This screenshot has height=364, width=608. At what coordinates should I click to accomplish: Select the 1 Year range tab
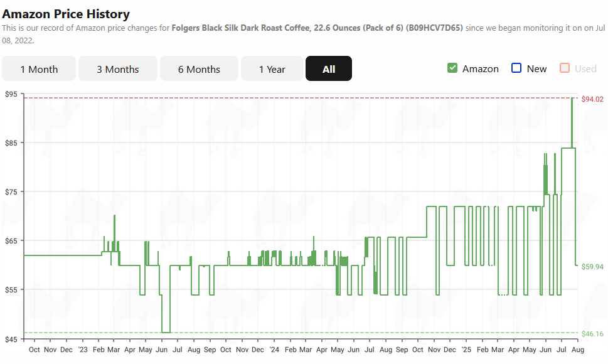tap(272, 68)
